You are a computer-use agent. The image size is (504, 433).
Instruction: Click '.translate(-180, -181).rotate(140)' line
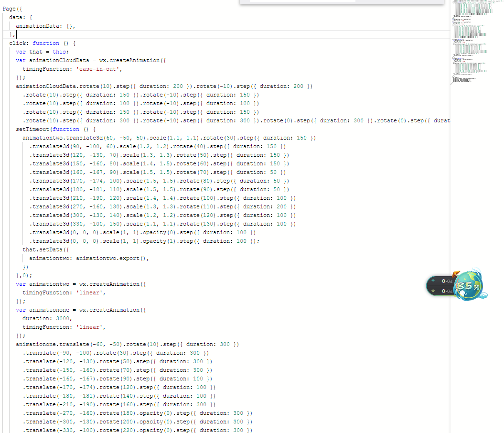pyautogui.click(x=119, y=396)
